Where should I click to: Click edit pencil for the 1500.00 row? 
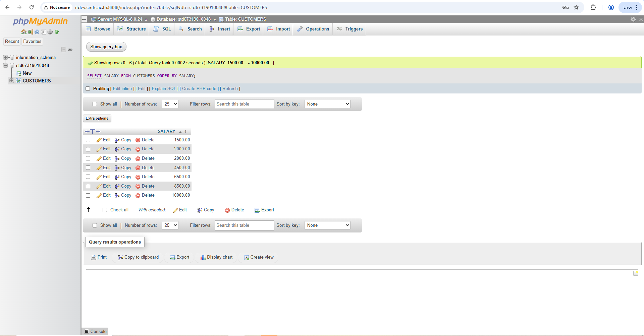click(x=99, y=140)
